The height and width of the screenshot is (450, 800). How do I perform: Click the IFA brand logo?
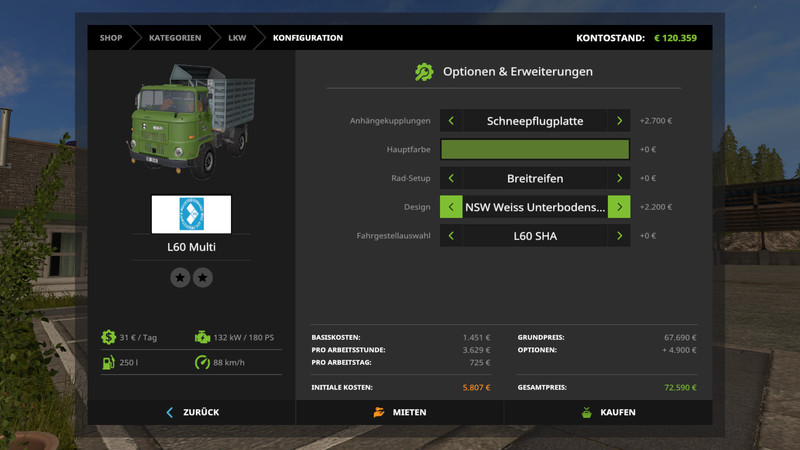[191, 214]
